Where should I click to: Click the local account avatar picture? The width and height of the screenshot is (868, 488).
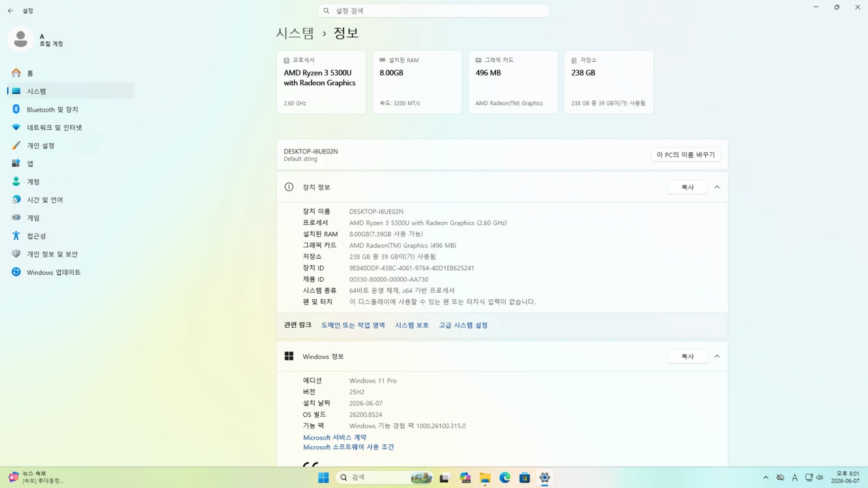point(21,39)
